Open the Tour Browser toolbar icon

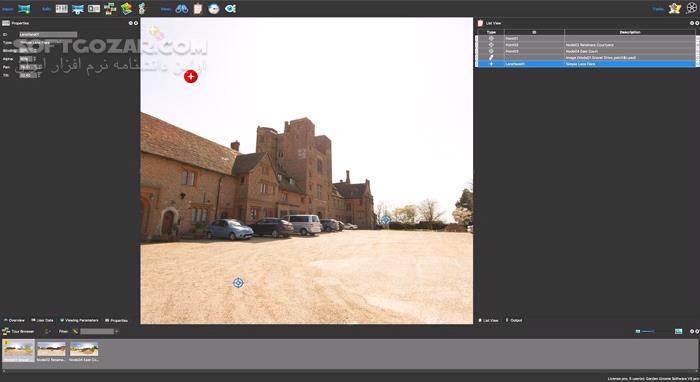[110, 8]
